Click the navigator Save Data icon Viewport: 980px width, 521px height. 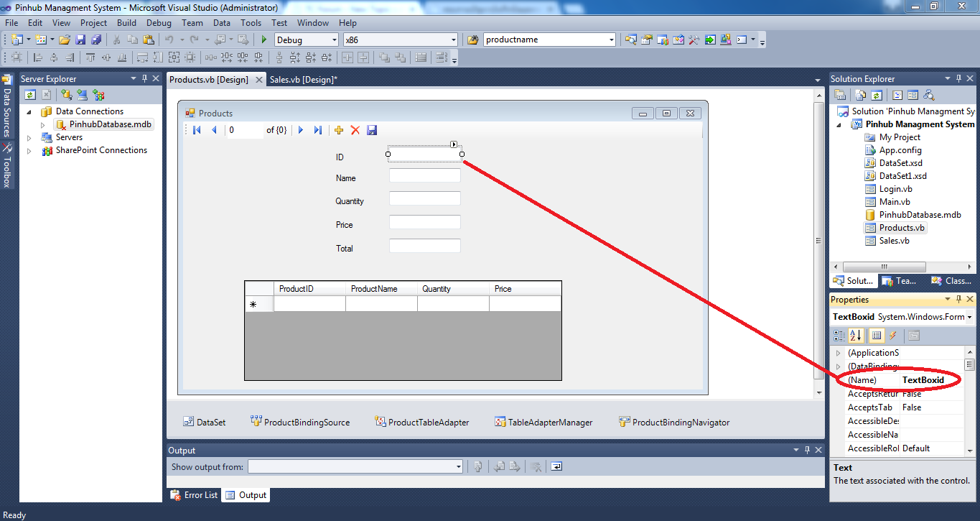(x=372, y=130)
